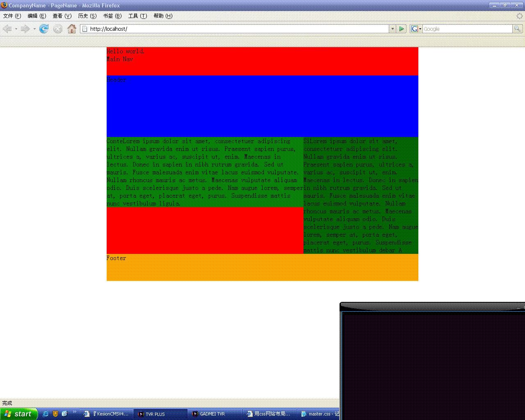Click the 'ConteLorem ipsum dolor' paragraph text

(205, 172)
